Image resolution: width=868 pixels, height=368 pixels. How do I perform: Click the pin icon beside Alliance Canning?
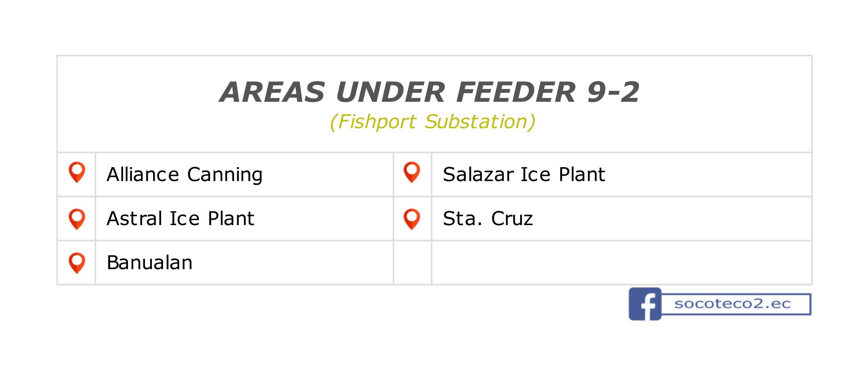point(77,172)
